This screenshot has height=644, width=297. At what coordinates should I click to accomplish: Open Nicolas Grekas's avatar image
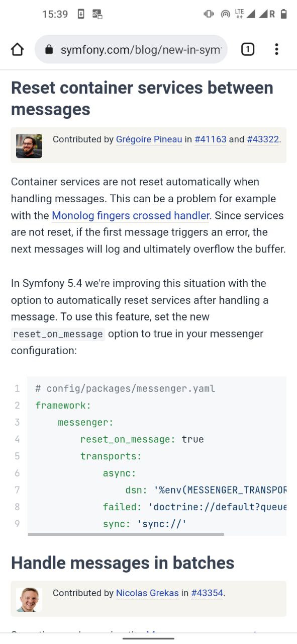coord(29,600)
